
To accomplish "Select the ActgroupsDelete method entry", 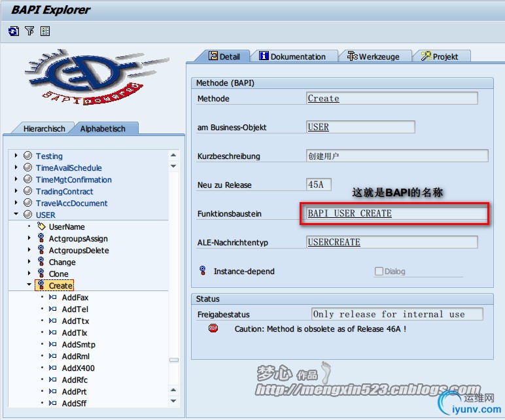I will point(79,251).
